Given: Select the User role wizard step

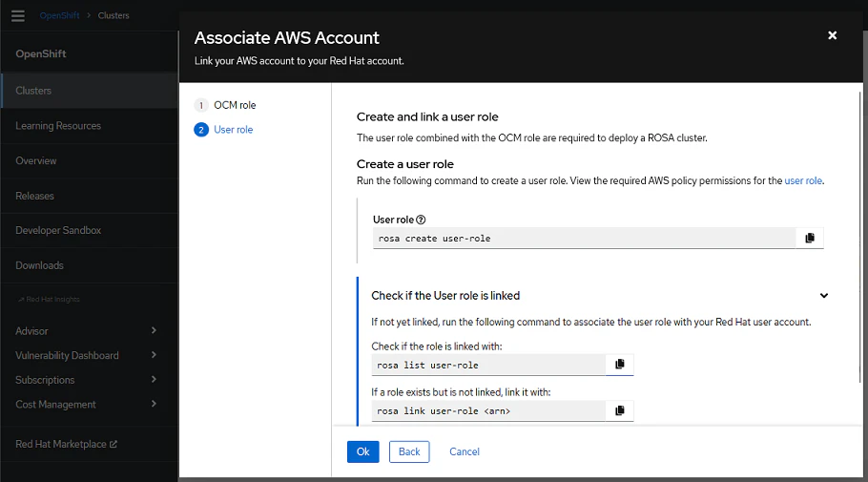Looking at the screenshot, I should click(x=233, y=130).
